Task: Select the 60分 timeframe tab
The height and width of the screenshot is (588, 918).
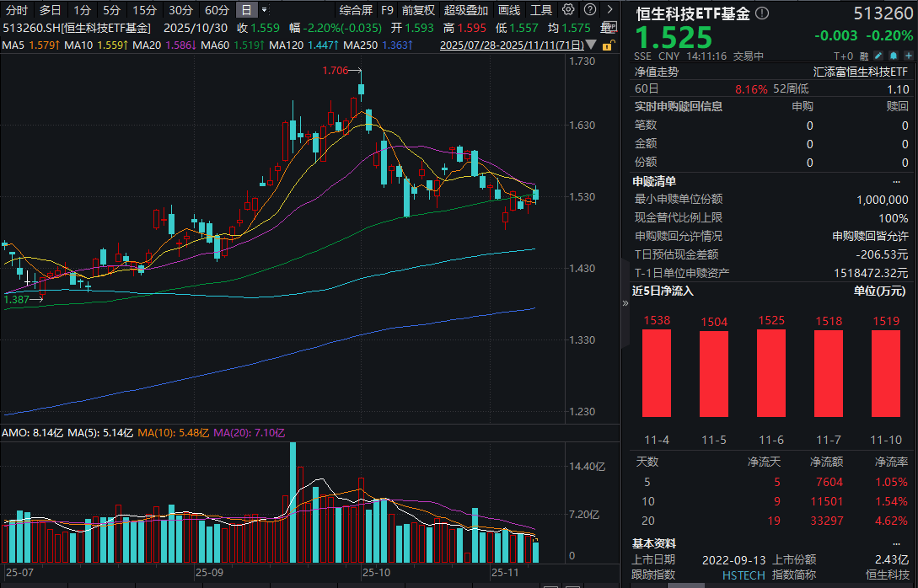Action: click(x=217, y=10)
